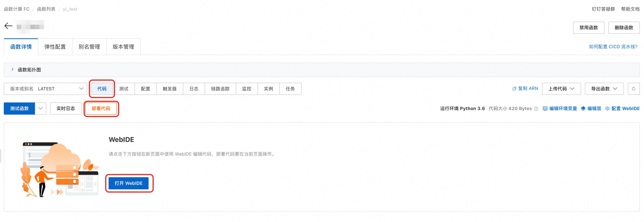This screenshot has height=222, width=644.
Task: Click the WebIDE configuration gear icon
Action: coord(607,109)
